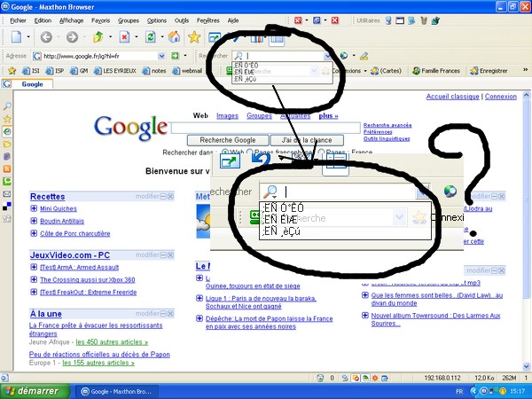
Task: Click the colored pencils cup Utilitaires icon
Action: [x=424, y=20]
